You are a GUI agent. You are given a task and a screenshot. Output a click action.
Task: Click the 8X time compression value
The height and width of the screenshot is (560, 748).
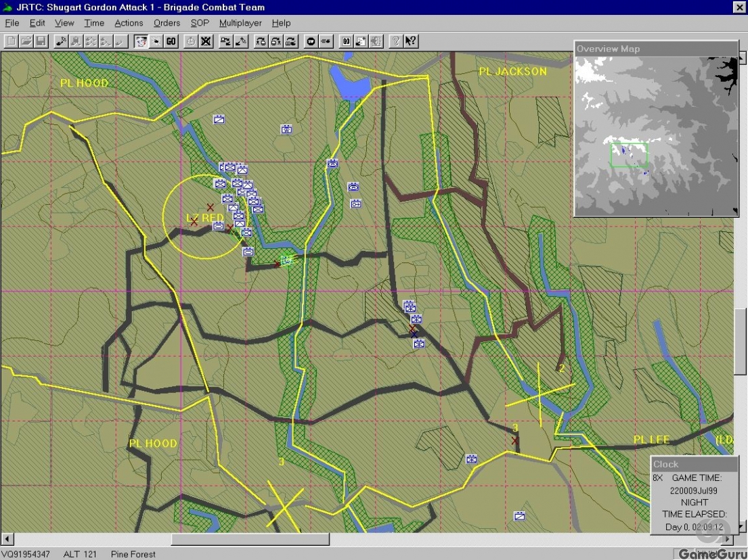coord(658,477)
